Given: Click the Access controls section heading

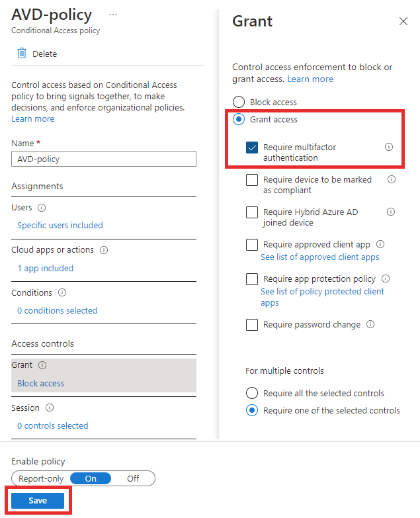Looking at the screenshot, I should (42, 343).
